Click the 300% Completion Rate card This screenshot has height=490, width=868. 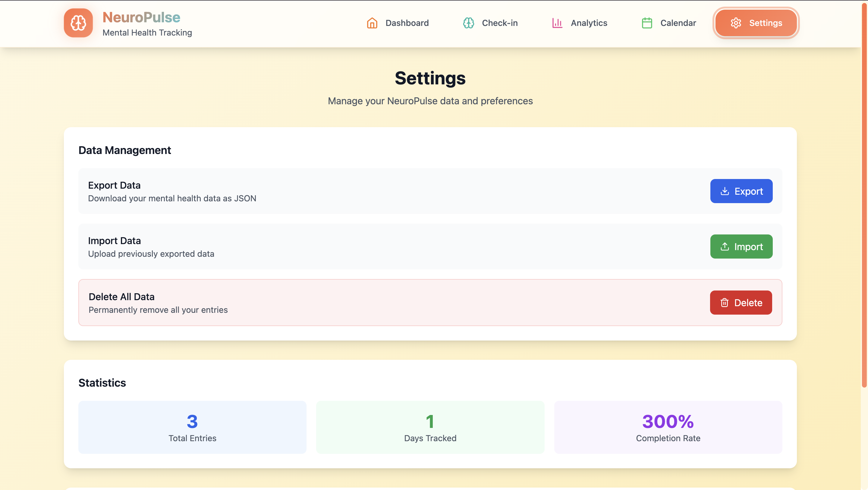coord(668,427)
